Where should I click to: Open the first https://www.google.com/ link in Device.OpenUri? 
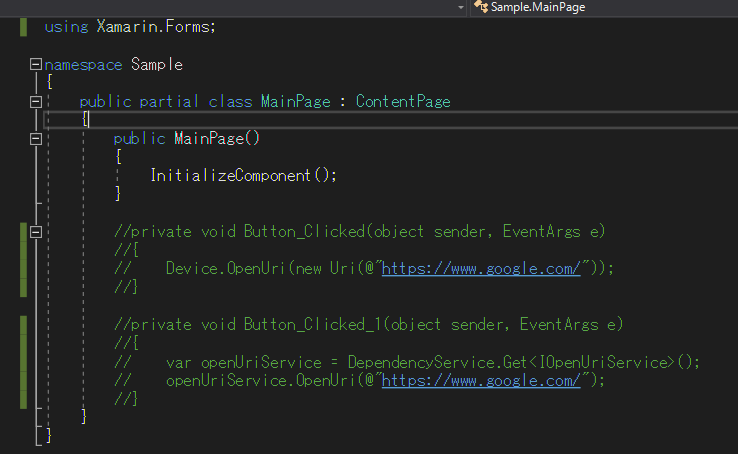click(x=481, y=269)
